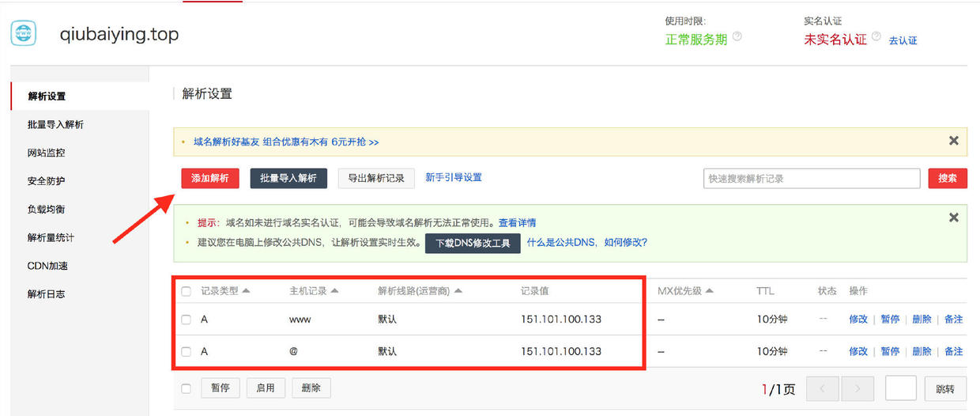Go to the next page arrow

(x=857, y=388)
